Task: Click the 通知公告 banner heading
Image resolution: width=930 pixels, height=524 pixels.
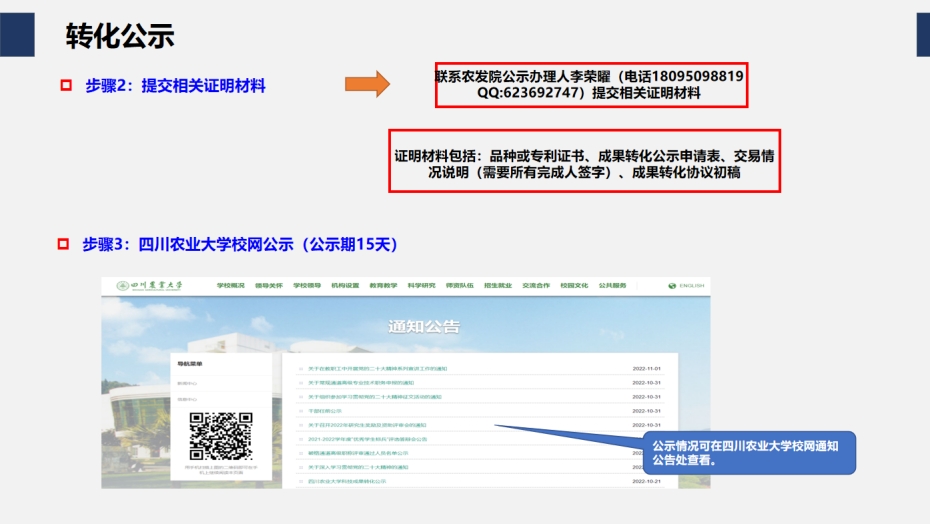Action: point(424,326)
